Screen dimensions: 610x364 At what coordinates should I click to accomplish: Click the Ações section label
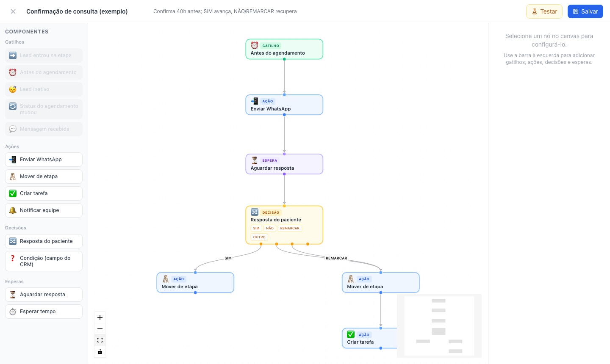[12, 146]
